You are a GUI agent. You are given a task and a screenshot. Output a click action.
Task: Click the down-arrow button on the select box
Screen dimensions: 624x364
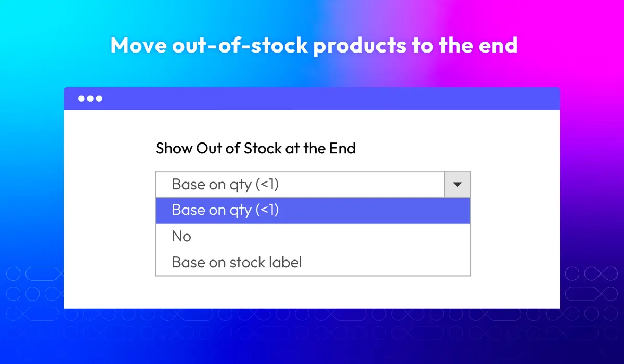(458, 184)
